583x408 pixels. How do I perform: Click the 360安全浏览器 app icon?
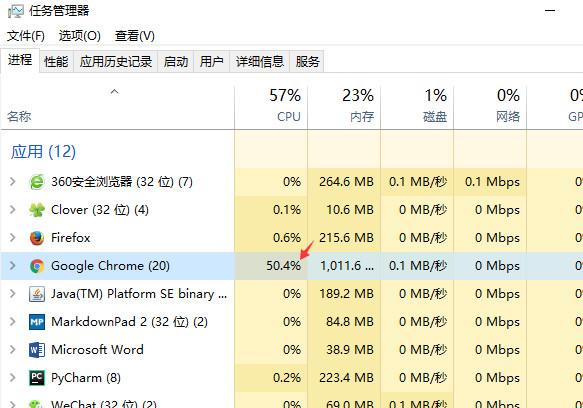(37, 182)
